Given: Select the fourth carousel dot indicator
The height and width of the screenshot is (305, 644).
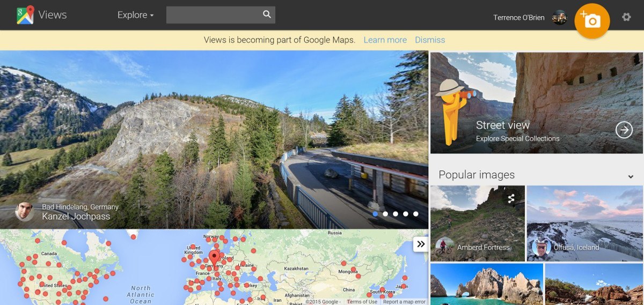Looking at the screenshot, I should tap(406, 214).
